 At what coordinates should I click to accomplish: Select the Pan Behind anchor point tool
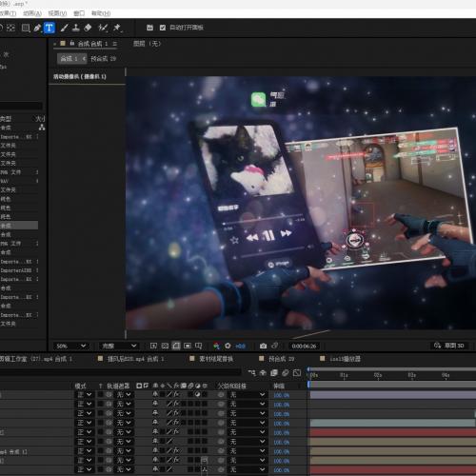[x=10, y=28]
